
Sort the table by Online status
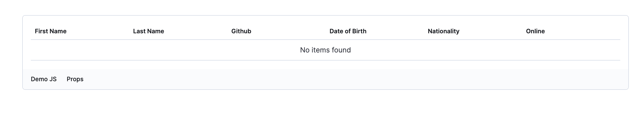pos(535,31)
